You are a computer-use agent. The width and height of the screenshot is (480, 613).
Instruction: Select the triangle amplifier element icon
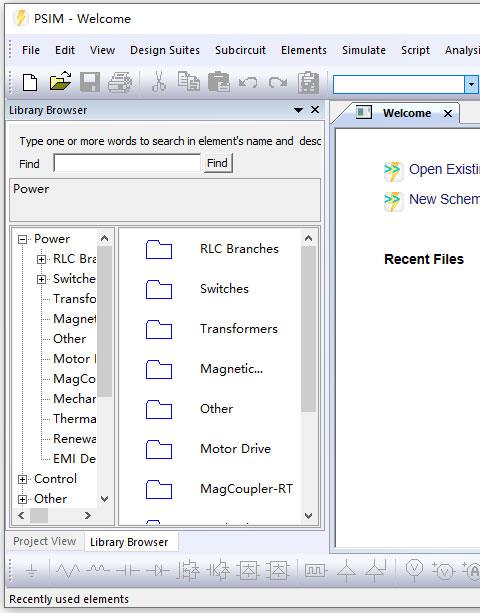pyautogui.click(x=346, y=570)
